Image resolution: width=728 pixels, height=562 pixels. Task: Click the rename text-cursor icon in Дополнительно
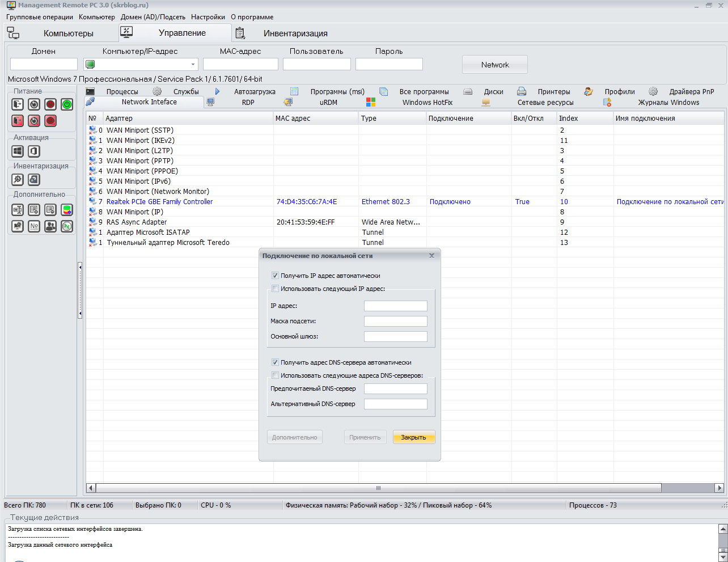(18, 210)
